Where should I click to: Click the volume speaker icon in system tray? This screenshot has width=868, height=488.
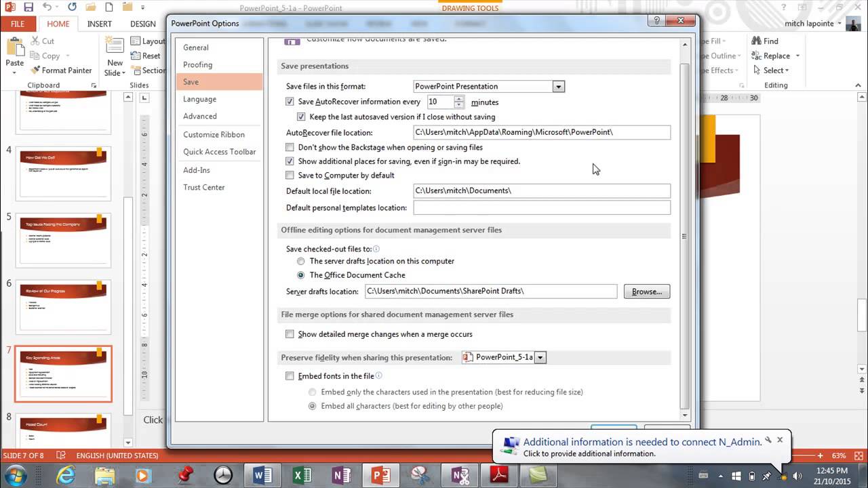(x=797, y=476)
